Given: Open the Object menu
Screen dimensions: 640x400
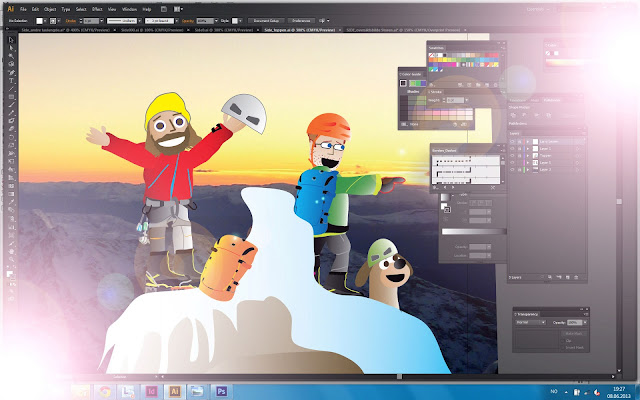Looking at the screenshot, I should [x=50, y=9].
